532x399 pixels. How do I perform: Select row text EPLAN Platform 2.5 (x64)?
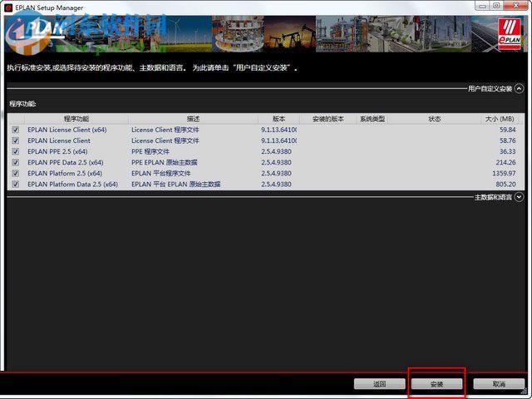[x=65, y=173]
